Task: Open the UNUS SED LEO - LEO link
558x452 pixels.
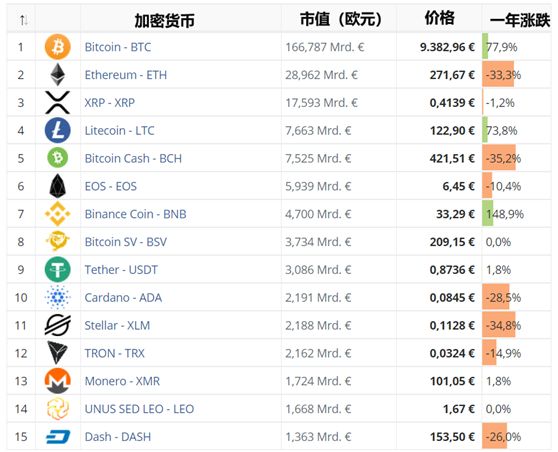Action: point(139,409)
